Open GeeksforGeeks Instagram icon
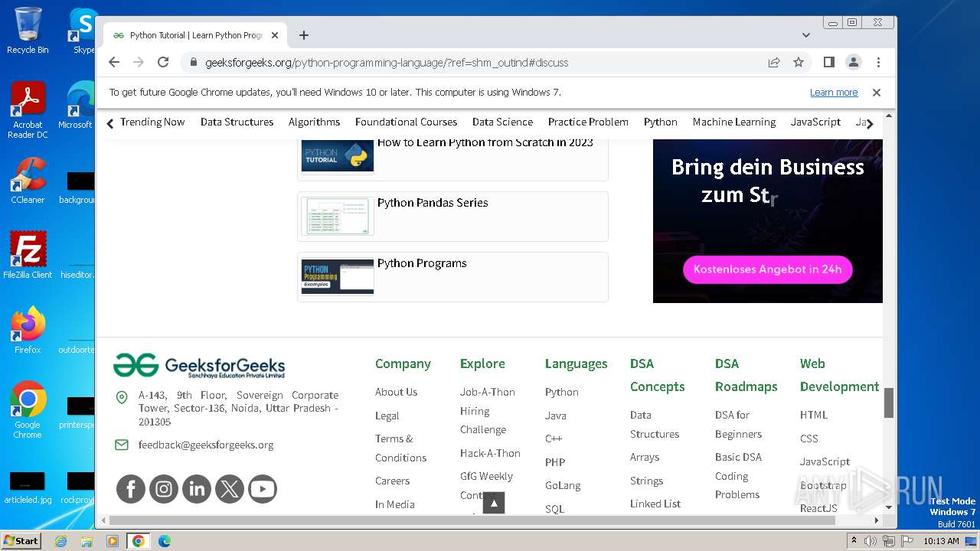 click(x=164, y=489)
